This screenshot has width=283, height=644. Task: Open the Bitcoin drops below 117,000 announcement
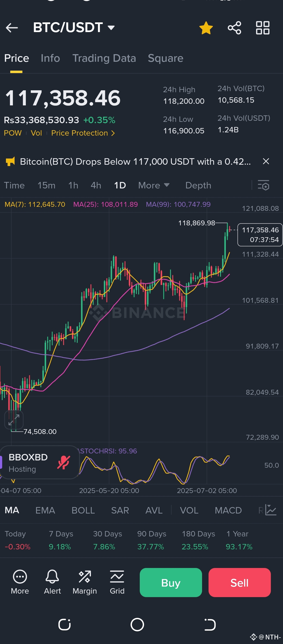(135, 161)
